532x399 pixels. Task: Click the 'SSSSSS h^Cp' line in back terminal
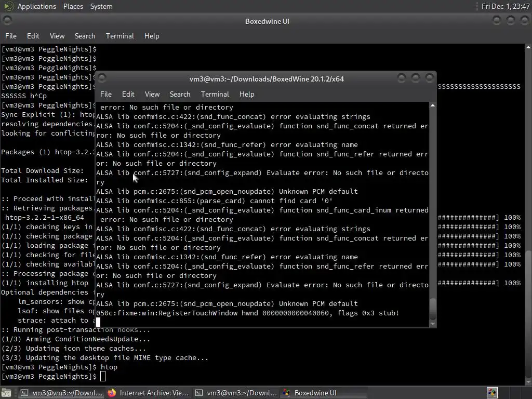pos(24,96)
